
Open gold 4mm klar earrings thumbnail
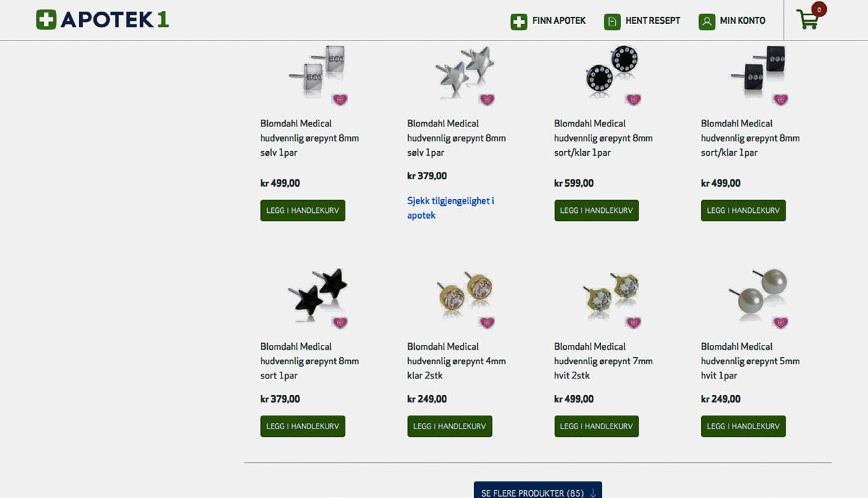(464, 292)
